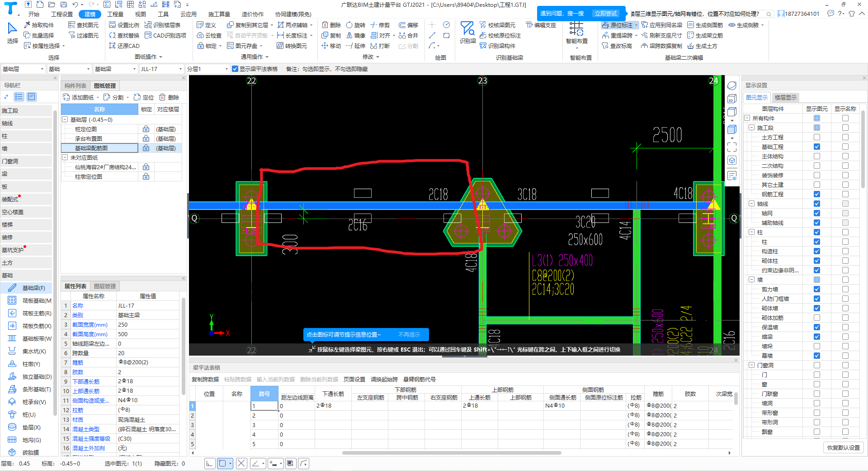Screen dimensions: 868x471
Task: Select the 选择 arrow tool in ribbon
Action: [x=12, y=33]
